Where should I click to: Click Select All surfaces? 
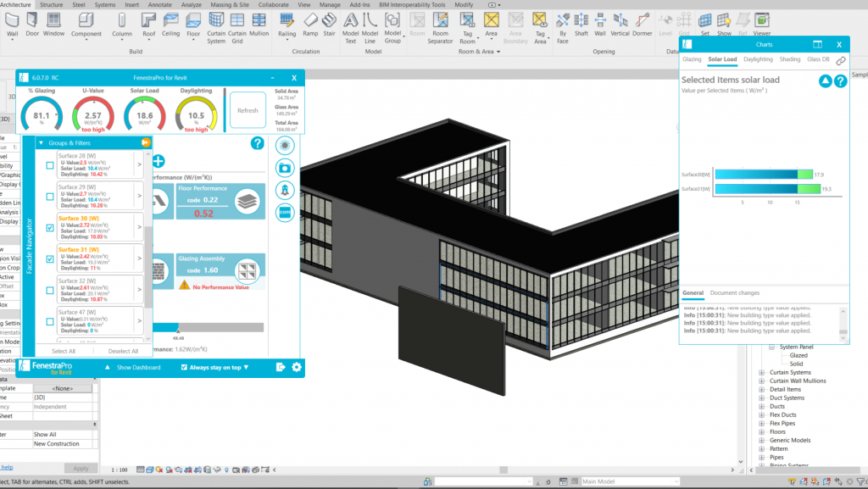tap(64, 351)
